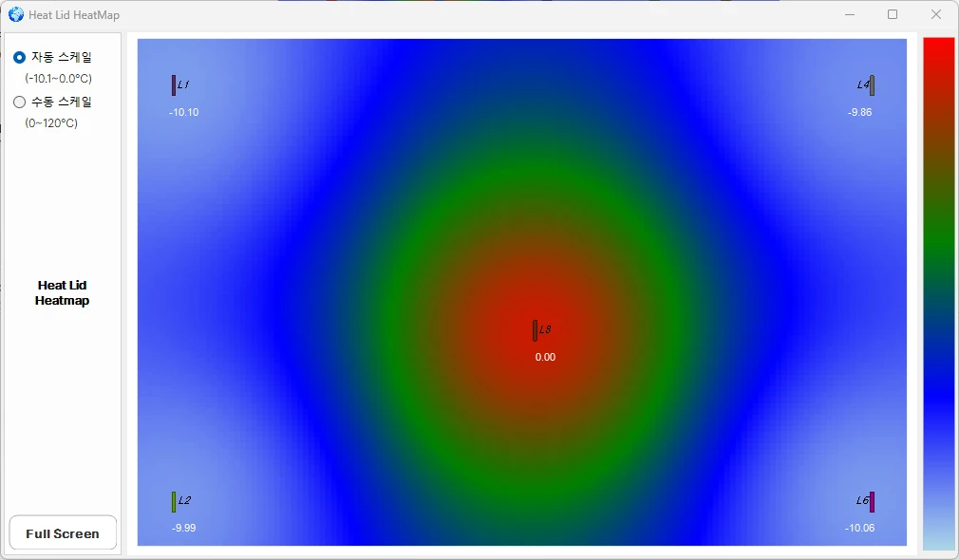Image resolution: width=959 pixels, height=560 pixels.
Task: Click the L6 sensor marker
Action: click(873, 502)
